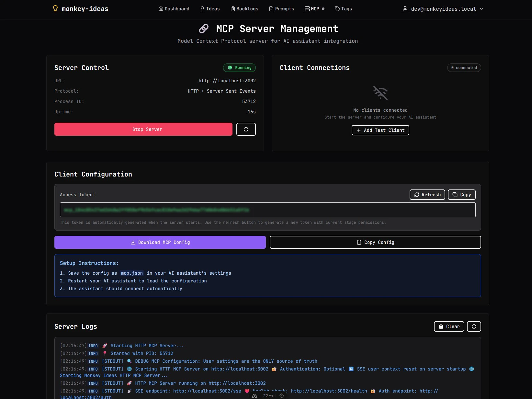Screen dimensions: 532x399
Task: Refresh the Server Logs with the arrows icon
Action: [x=474, y=326]
